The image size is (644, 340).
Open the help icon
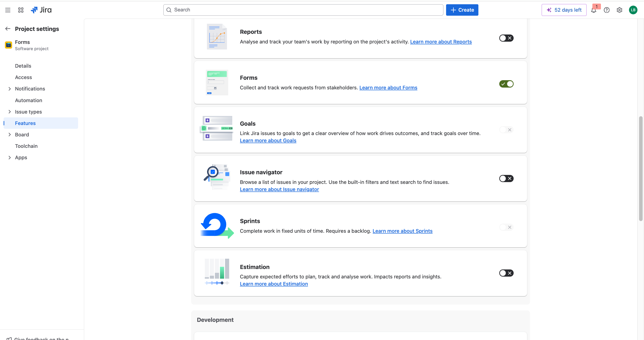[x=607, y=10]
